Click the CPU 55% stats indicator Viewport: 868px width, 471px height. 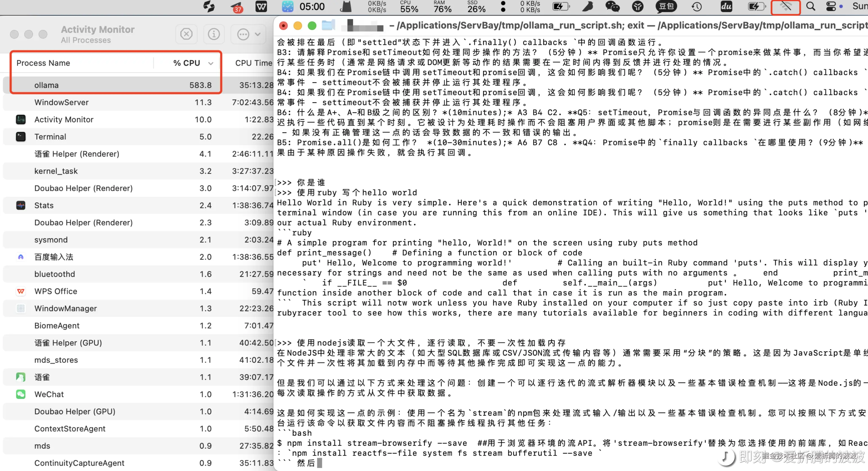(x=409, y=6)
